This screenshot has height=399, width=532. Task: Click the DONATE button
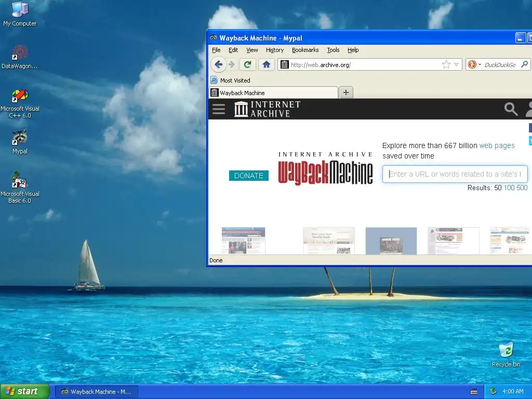(x=249, y=176)
